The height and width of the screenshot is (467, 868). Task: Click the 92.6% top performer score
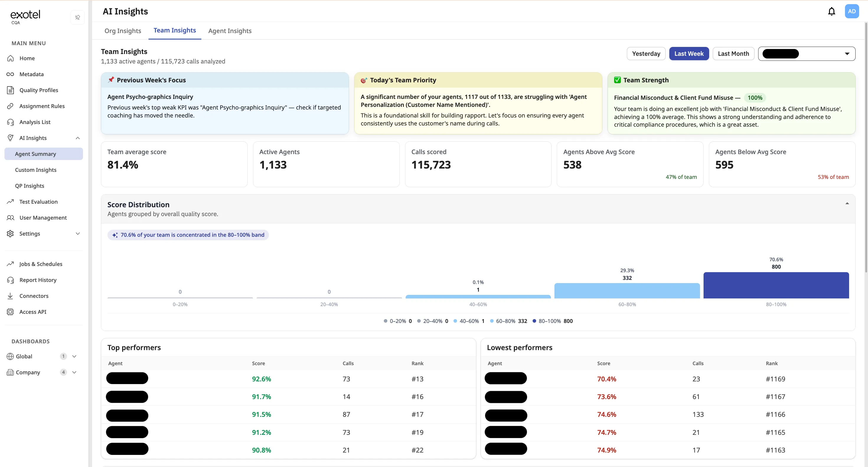[262, 379]
